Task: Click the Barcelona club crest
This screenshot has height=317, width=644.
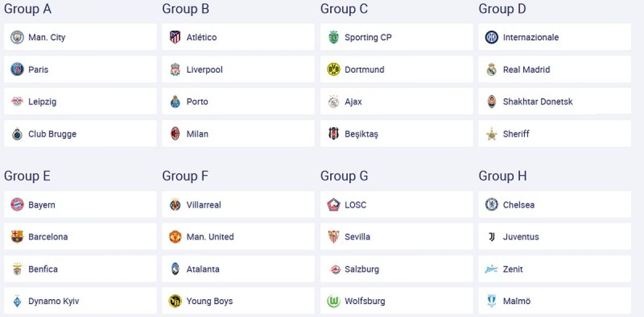Action: pyautogui.click(x=17, y=237)
